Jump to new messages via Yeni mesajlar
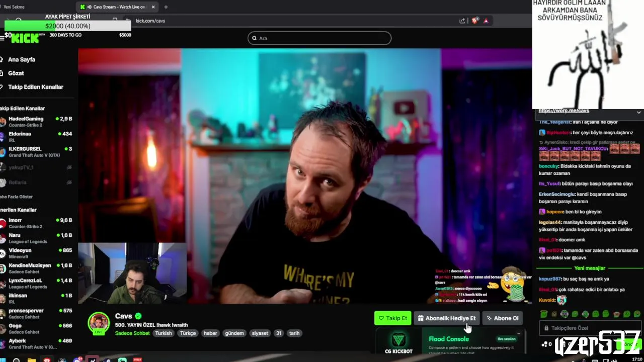Viewport: 644px width, 362px height. pos(590,268)
